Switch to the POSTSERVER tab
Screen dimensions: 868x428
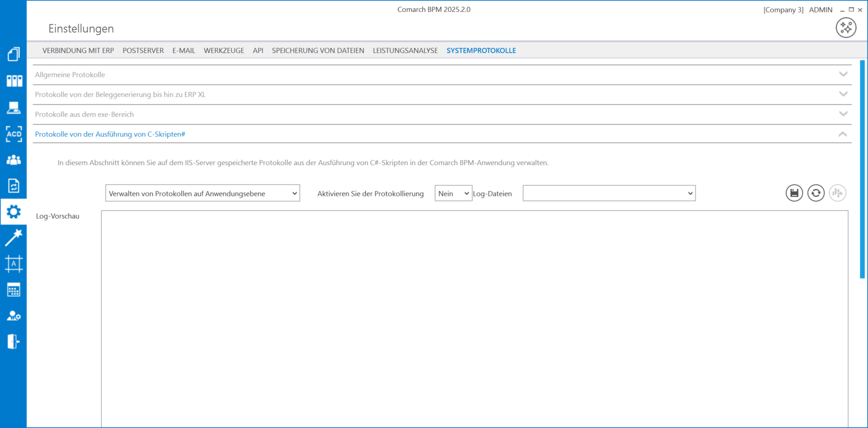(x=143, y=50)
